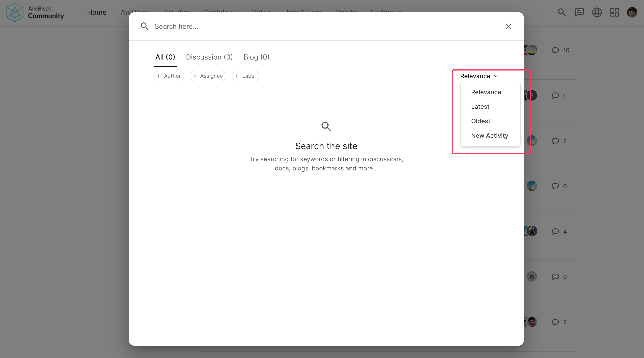Screen dimensions: 644x358
Task: Click the comment icon with 4 replies
Action: [555, 231]
